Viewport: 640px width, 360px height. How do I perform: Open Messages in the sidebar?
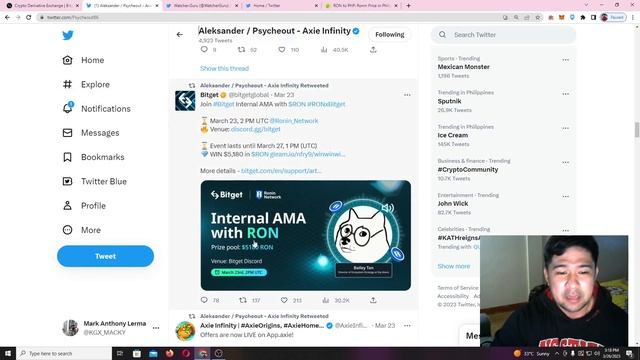click(x=91, y=133)
